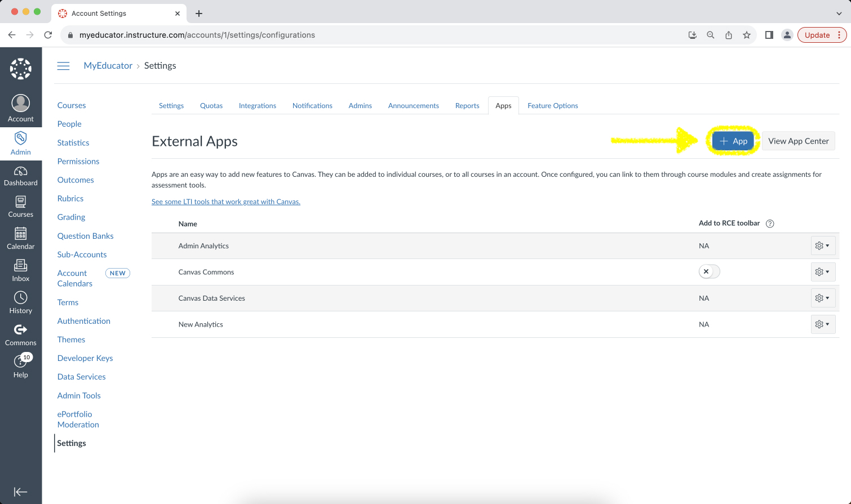Open a new browser tab
This screenshot has width=851, height=504.
point(199,14)
